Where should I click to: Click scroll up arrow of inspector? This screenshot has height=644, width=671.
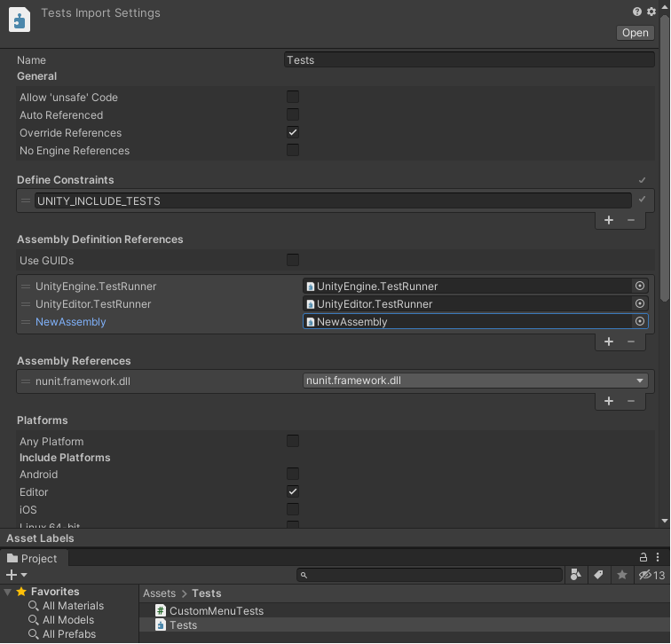tap(665, 7)
